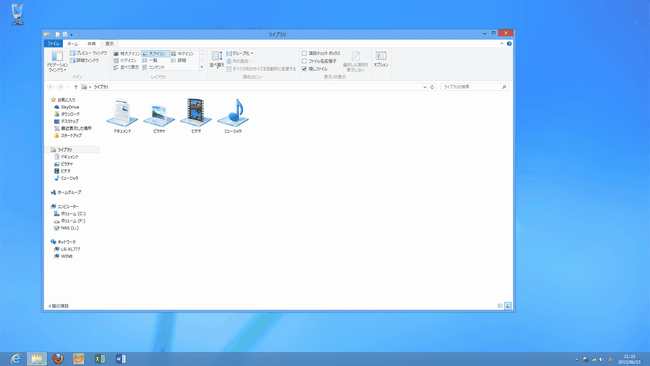Open Word from taskbar
The image size is (650, 366).
[121, 359]
